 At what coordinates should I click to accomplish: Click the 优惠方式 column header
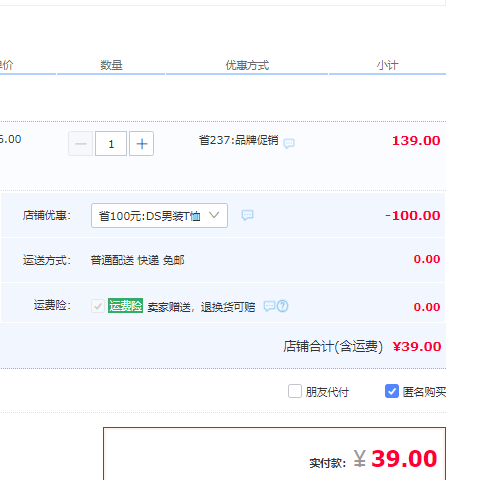point(247,65)
